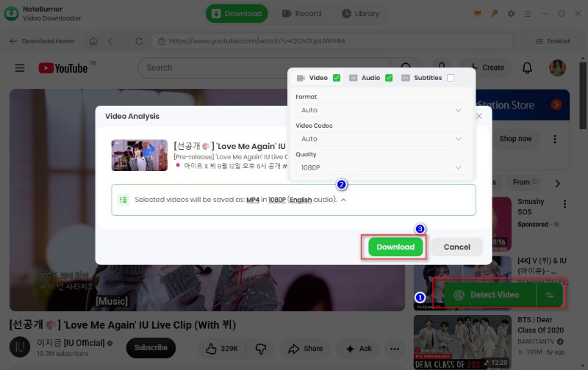This screenshot has width=588, height=370.
Task: Open the Quality 1080P dropdown
Action: (381, 168)
